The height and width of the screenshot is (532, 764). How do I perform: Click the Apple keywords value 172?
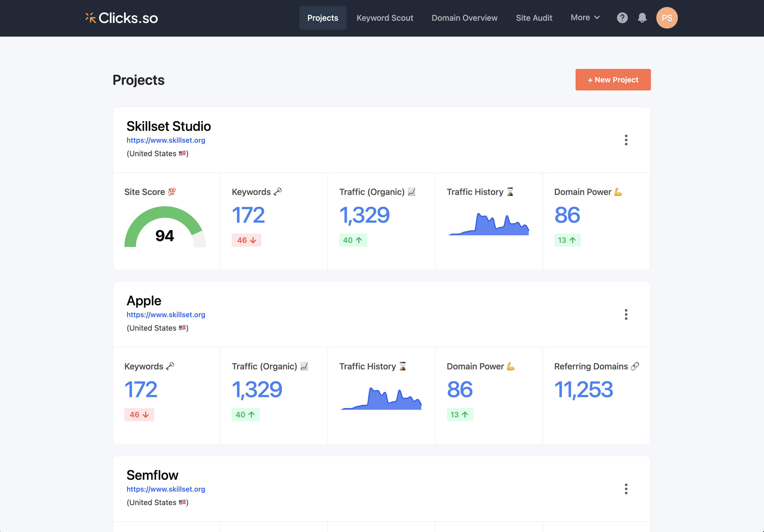coord(141,389)
